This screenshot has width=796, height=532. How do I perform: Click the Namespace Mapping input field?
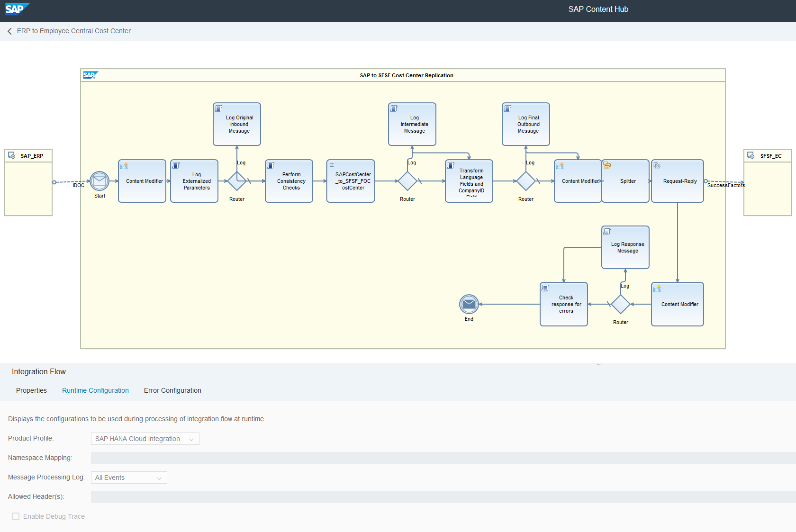pos(443,458)
